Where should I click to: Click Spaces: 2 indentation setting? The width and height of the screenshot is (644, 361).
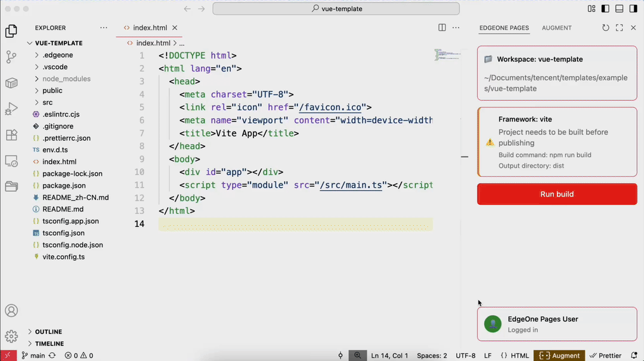click(432, 355)
